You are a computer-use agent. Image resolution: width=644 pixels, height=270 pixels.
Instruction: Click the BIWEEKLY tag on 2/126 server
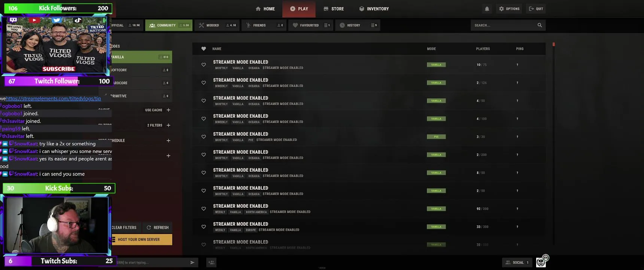221,86
